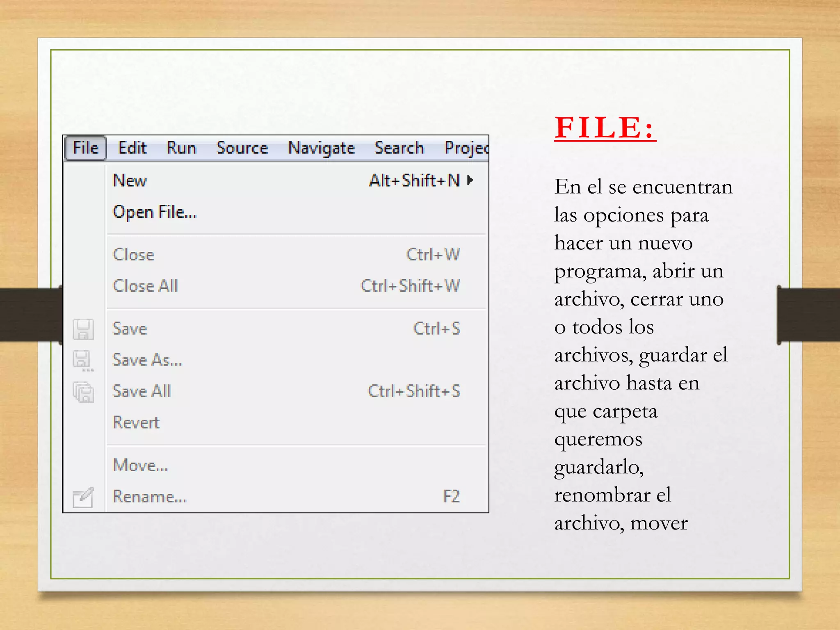The width and height of the screenshot is (840, 630).
Task: Click the text 'archivos, guardar el'
Action: 641,356
